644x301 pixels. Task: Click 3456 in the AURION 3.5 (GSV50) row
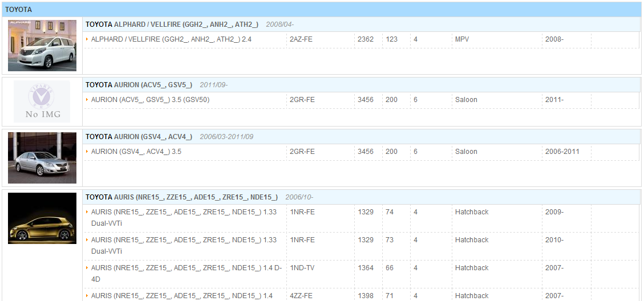366,99
